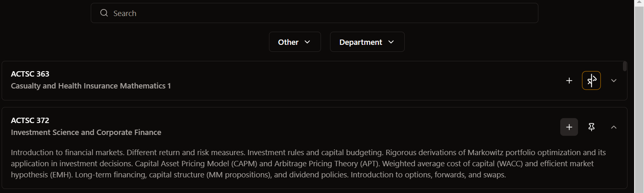Click the plus icon for ACTSC 363
The height and width of the screenshot is (193, 644).
[x=569, y=81]
